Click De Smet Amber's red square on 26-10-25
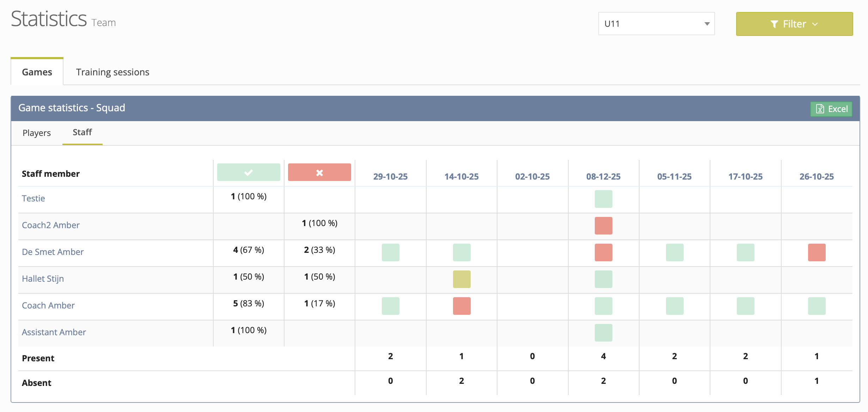Image resolution: width=868 pixels, height=412 pixels. [x=817, y=252]
